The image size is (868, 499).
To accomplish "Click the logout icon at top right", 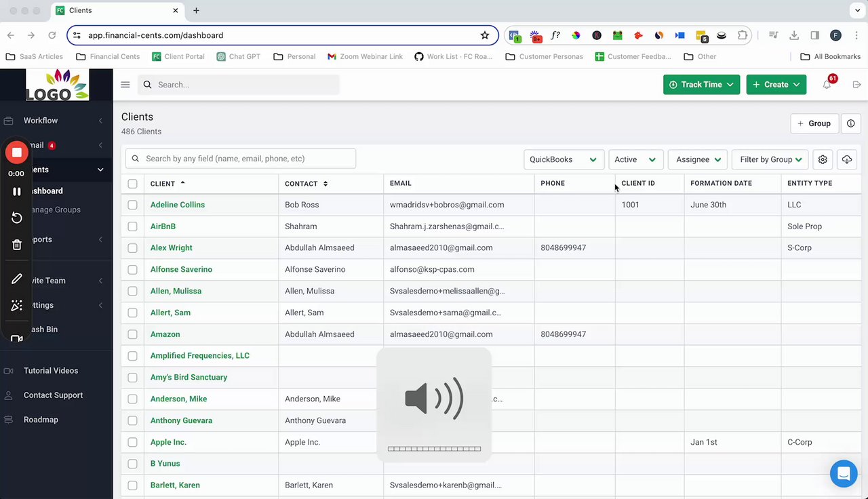I will tap(856, 85).
